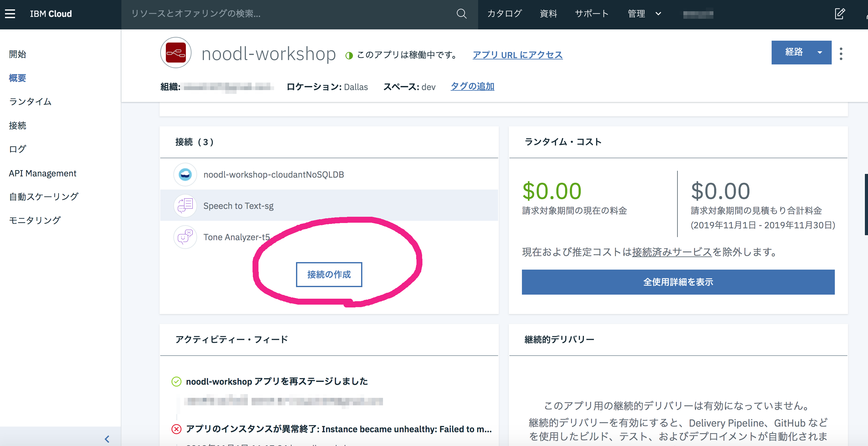Select 開始 in the sidebar

[x=18, y=54]
